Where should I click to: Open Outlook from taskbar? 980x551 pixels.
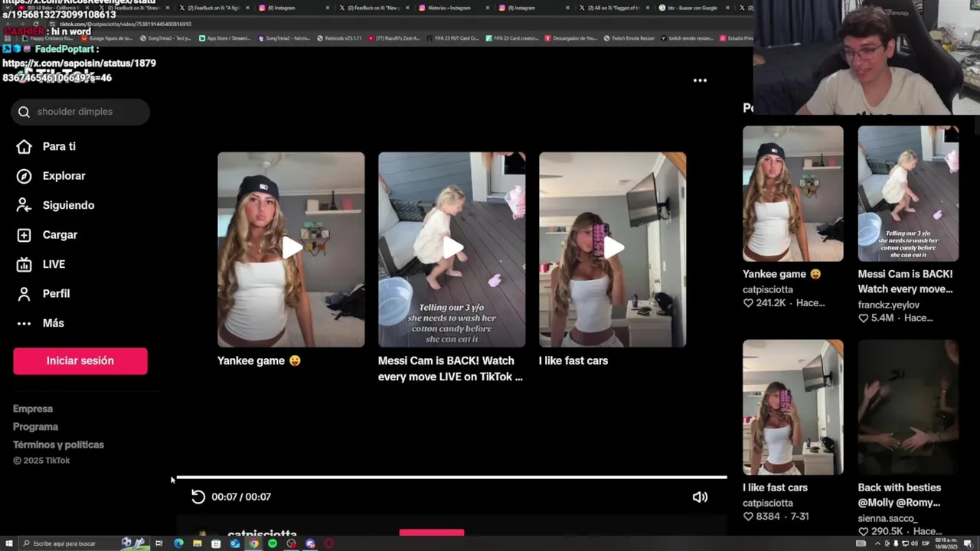[x=235, y=543]
